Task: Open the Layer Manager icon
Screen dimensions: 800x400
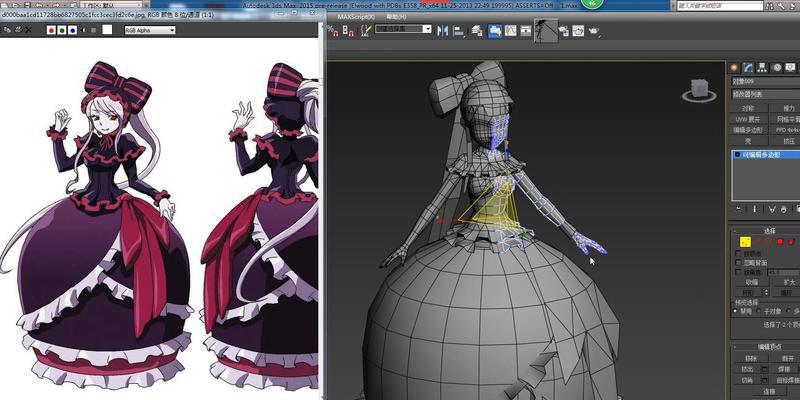Action: (478, 31)
